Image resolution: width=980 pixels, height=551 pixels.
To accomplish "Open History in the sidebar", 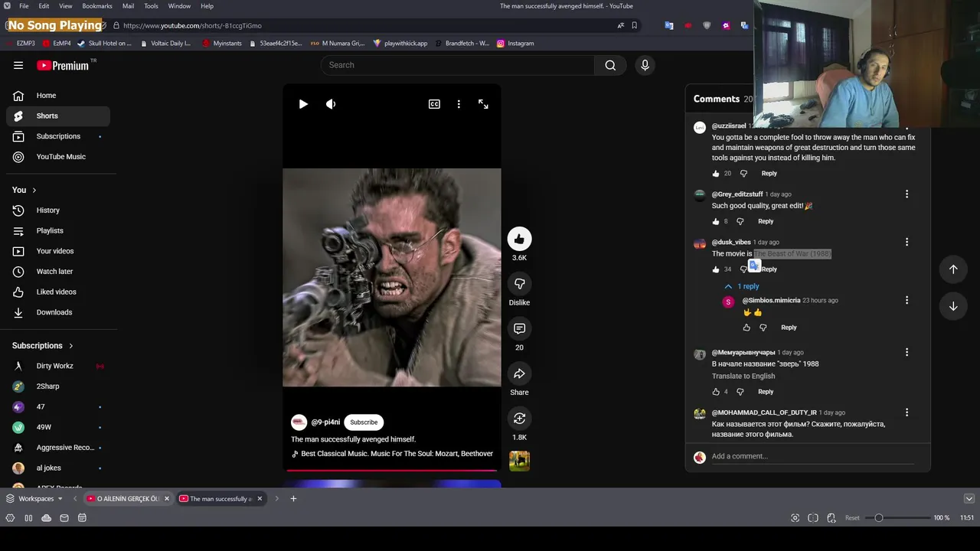I will pos(58,210).
